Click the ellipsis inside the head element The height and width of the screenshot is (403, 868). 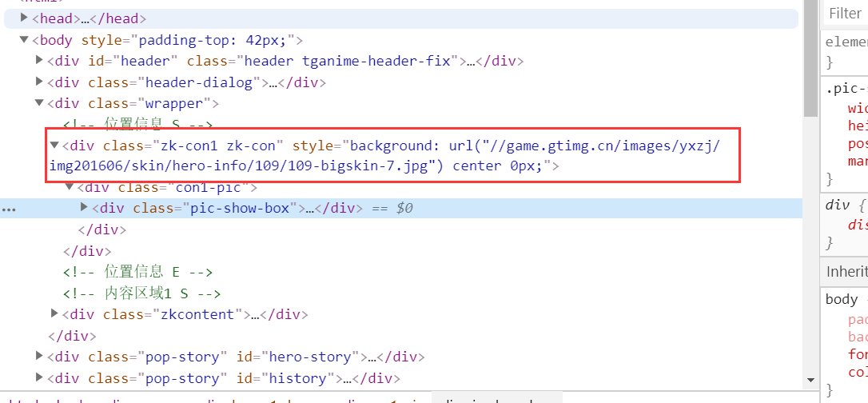(x=85, y=18)
